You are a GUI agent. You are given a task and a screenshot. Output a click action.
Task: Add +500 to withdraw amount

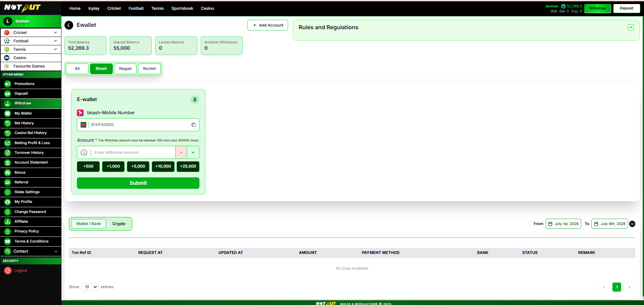click(x=88, y=167)
